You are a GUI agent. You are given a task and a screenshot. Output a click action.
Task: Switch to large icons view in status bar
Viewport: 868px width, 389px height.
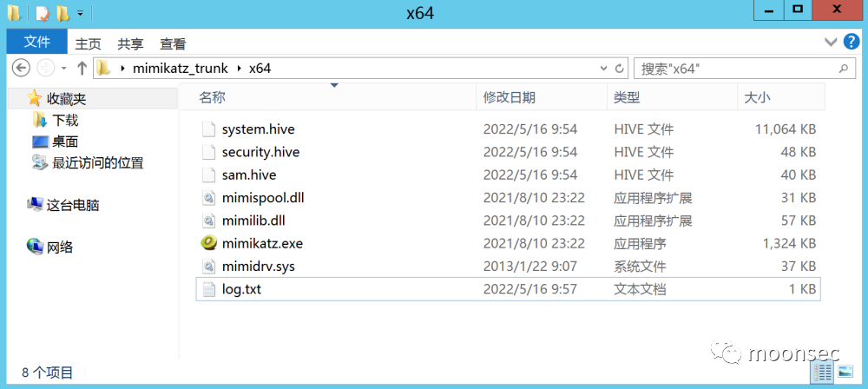[845, 373]
